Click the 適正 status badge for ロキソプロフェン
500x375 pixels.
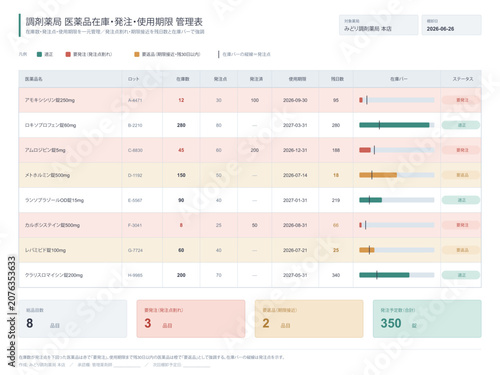pyautogui.click(x=461, y=125)
